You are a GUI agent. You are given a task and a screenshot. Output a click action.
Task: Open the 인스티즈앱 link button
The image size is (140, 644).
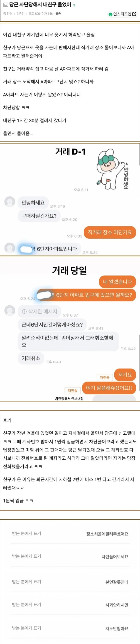(123, 14)
